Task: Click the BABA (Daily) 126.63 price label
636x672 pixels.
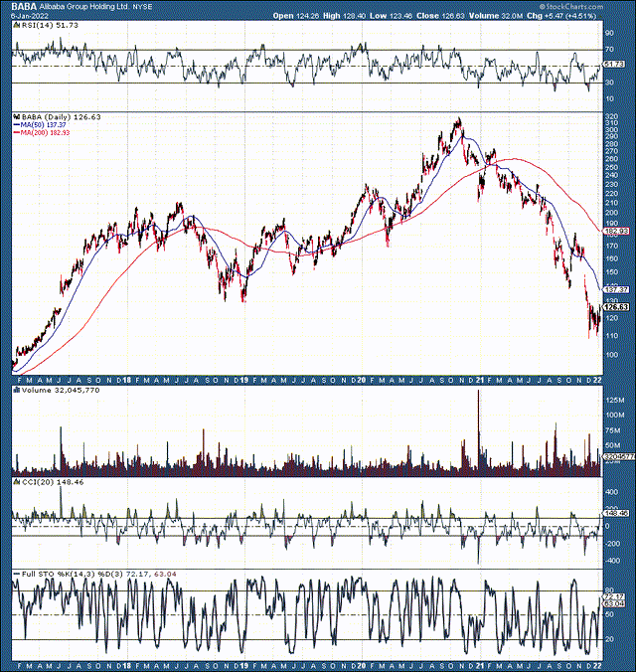Action: click(x=62, y=117)
